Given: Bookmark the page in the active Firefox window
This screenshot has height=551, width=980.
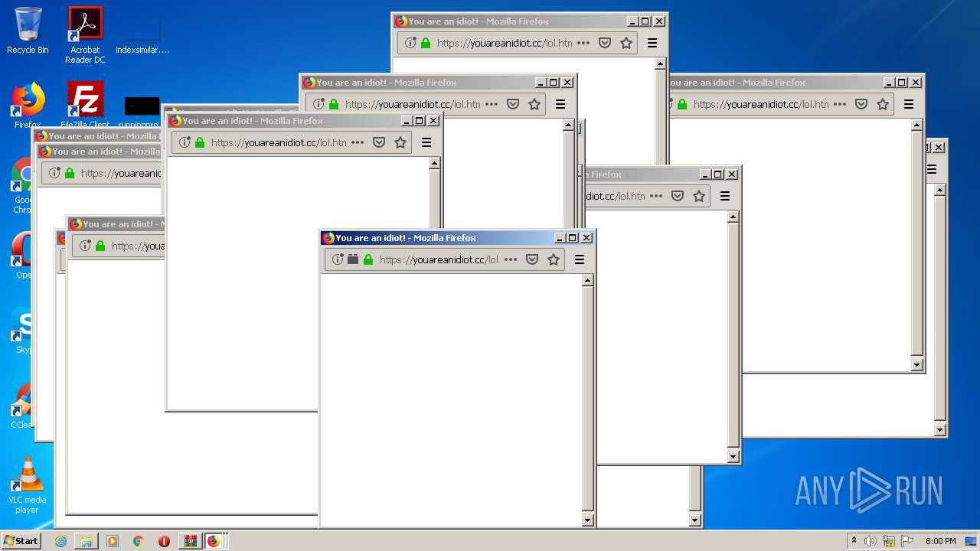Looking at the screenshot, I should (554, 259).
